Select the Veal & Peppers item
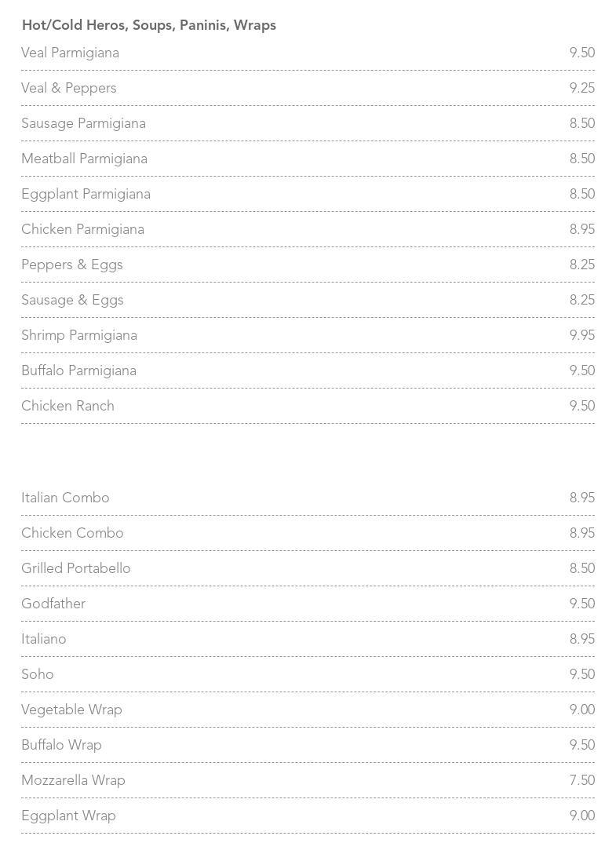This screenshot has height=854, width=616. point(68,88)
